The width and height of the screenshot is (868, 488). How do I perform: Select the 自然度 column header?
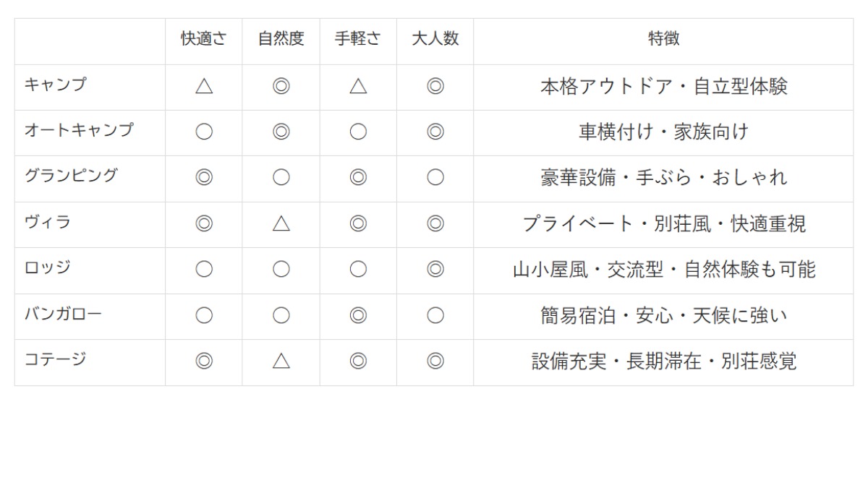coord(281,40)
